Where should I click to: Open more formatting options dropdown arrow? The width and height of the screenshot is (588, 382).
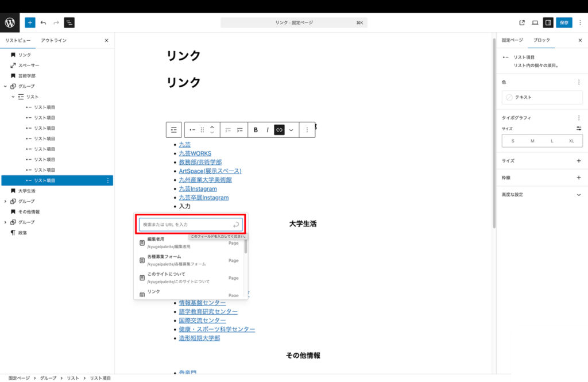coord(291,130)
